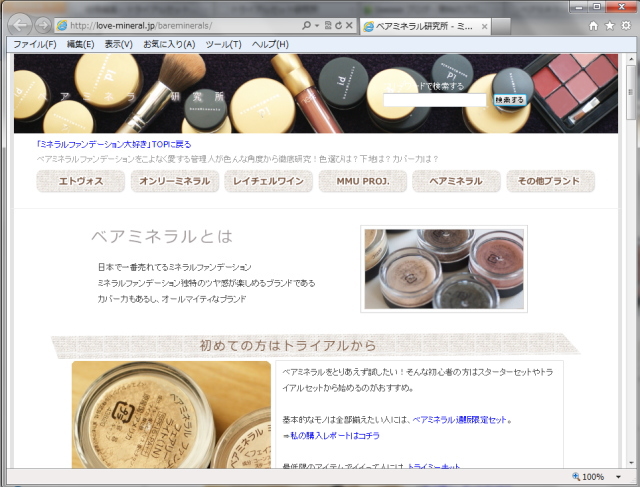Open the address bar dropdown arrow

coord(316,25)
